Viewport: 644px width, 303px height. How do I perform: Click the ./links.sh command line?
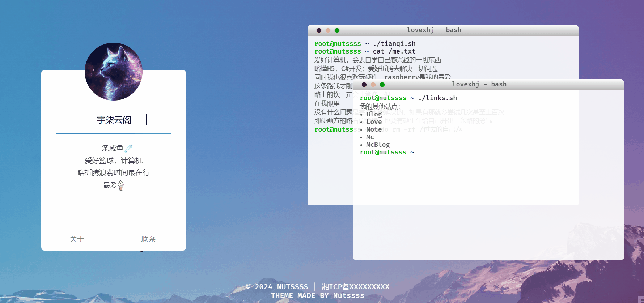(408, 98)
